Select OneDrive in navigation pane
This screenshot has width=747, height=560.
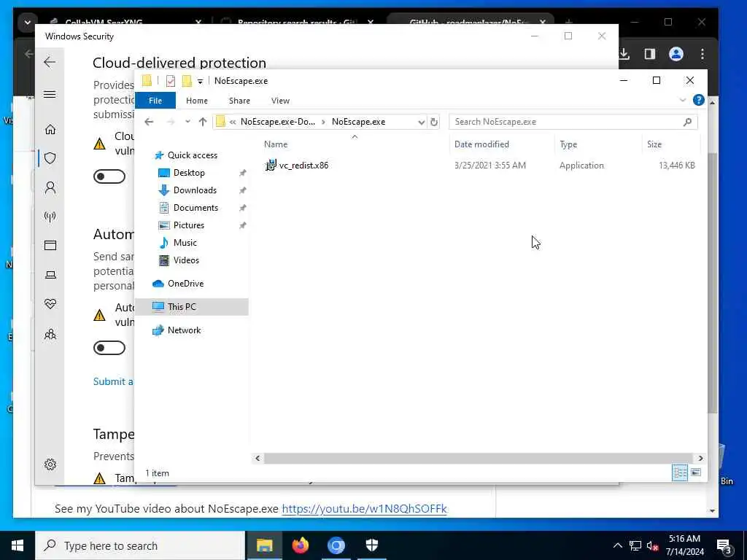click(x=185, y=284)
